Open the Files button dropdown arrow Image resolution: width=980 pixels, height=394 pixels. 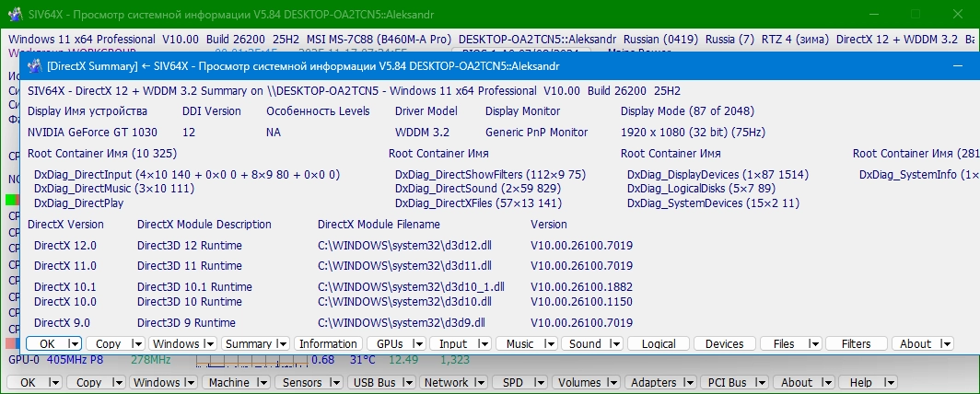(x=813, y=343)
